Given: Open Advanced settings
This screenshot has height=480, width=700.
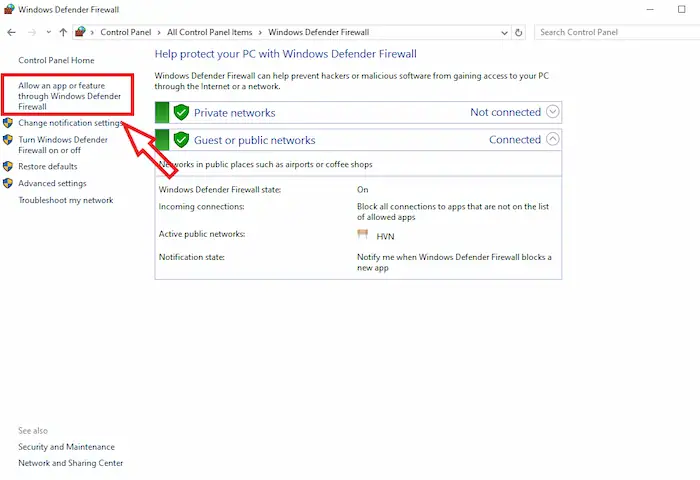Looking at the screenshot, I should 52,184.
